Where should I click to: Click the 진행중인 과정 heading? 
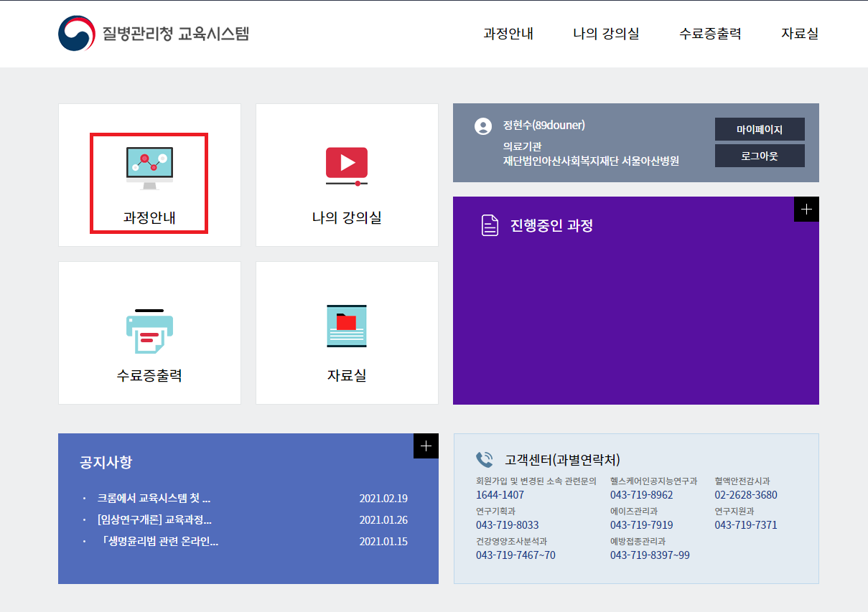pyautogui.click(x=551, y=226)
